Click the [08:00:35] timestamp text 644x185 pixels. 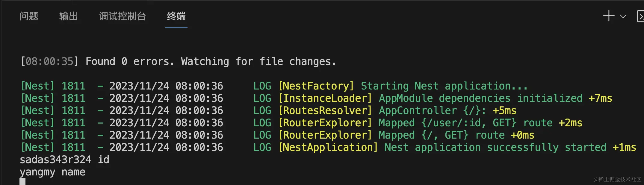click(49, 61)
